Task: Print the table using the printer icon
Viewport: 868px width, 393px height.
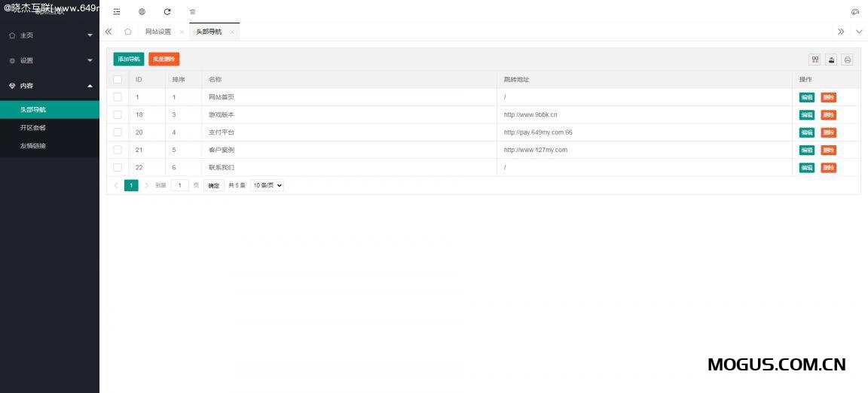Action: point(847,59)
